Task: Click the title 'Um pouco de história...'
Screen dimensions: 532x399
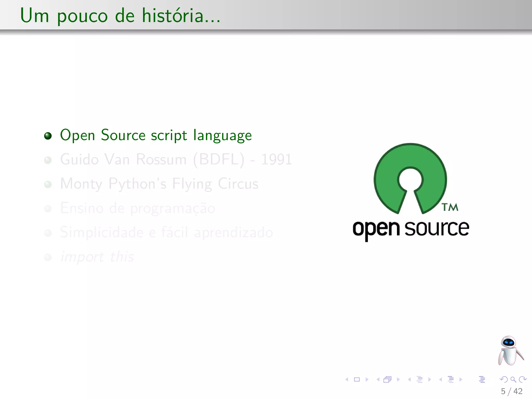Action: tap(120, 16)
